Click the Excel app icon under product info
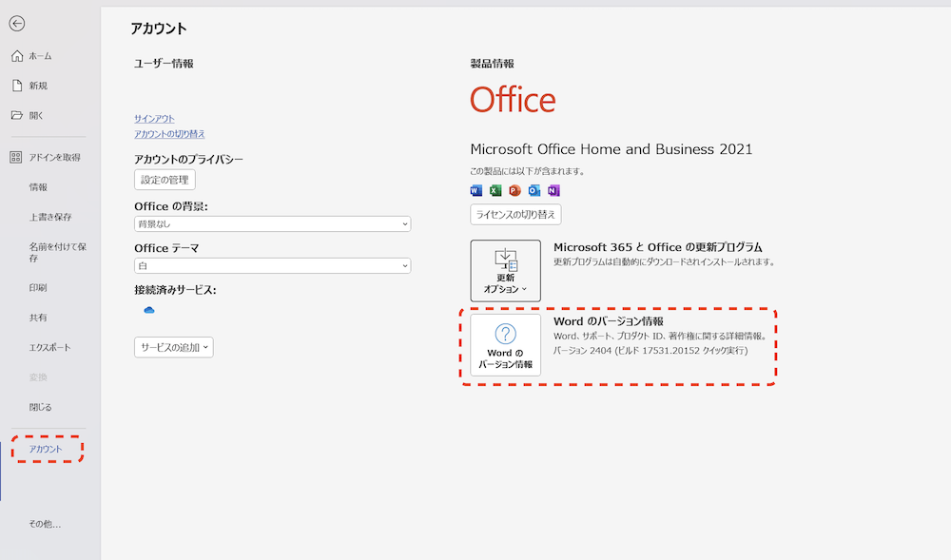Viewport: 951px width, 560px height. (495, 190)
